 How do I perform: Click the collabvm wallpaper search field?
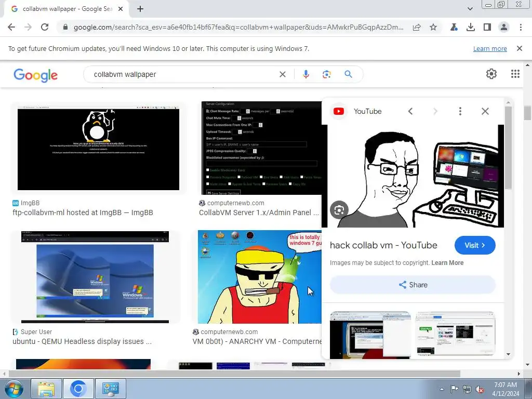183,74
